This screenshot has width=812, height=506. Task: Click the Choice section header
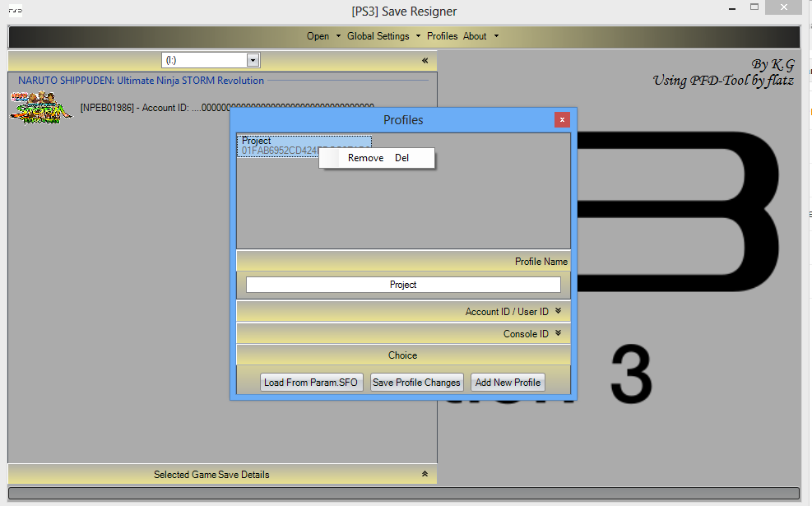(x=403, y=355)
